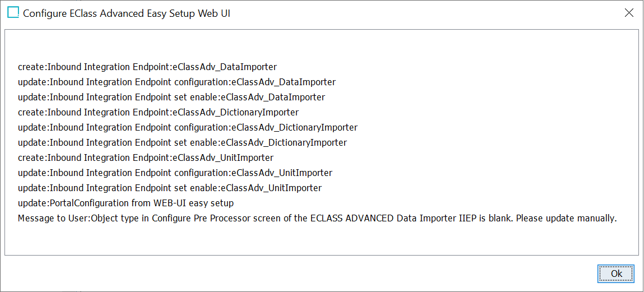
Task: Click the 'Please update manually.' sentence
Action: tap(567, 219)
